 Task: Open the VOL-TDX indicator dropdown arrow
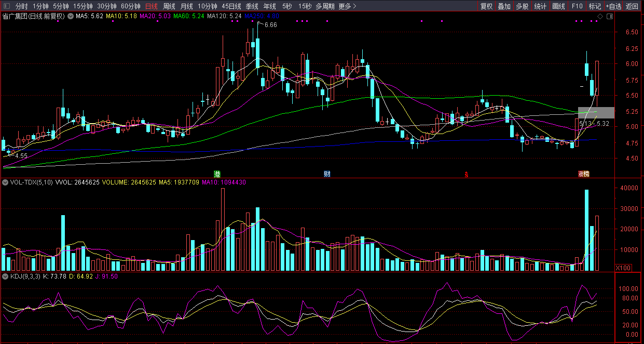tap(5, 182)
